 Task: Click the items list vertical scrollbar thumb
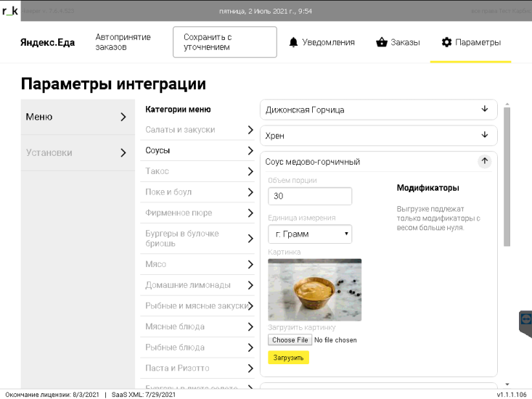point(507,177)
